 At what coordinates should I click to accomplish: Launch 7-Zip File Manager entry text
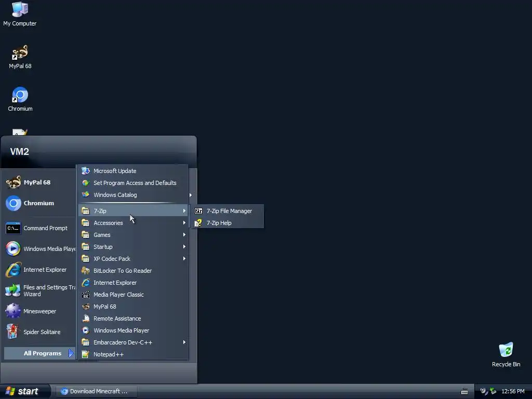point(229,211)
